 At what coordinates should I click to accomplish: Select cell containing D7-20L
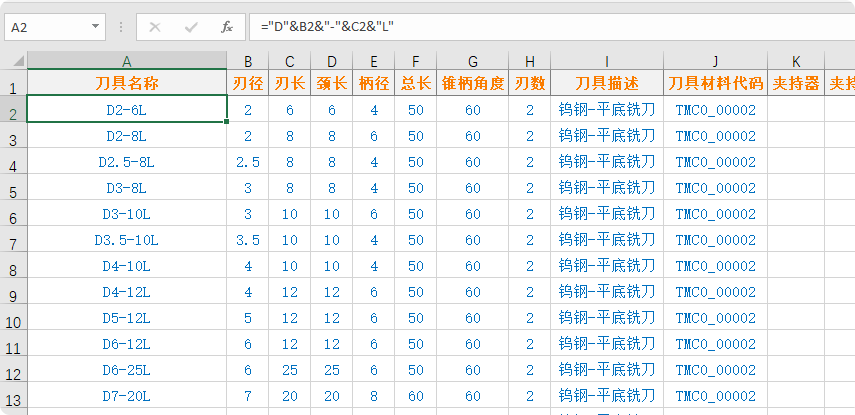127,395
